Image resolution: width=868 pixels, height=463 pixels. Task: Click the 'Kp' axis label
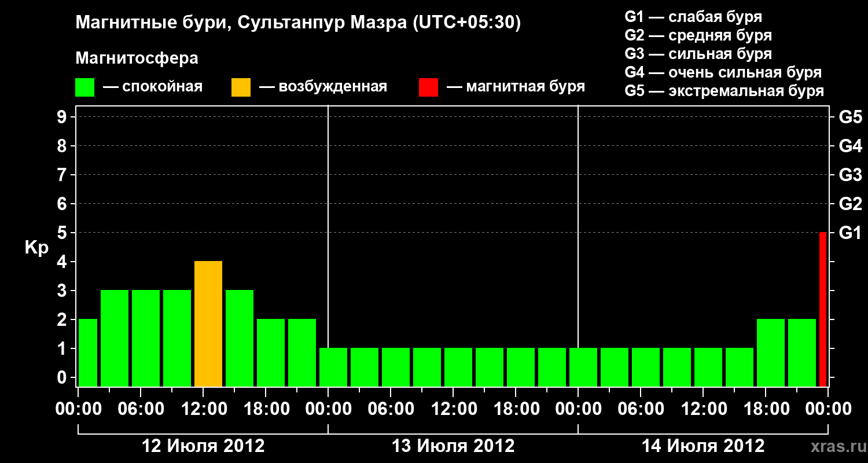(x=36, y=248)
